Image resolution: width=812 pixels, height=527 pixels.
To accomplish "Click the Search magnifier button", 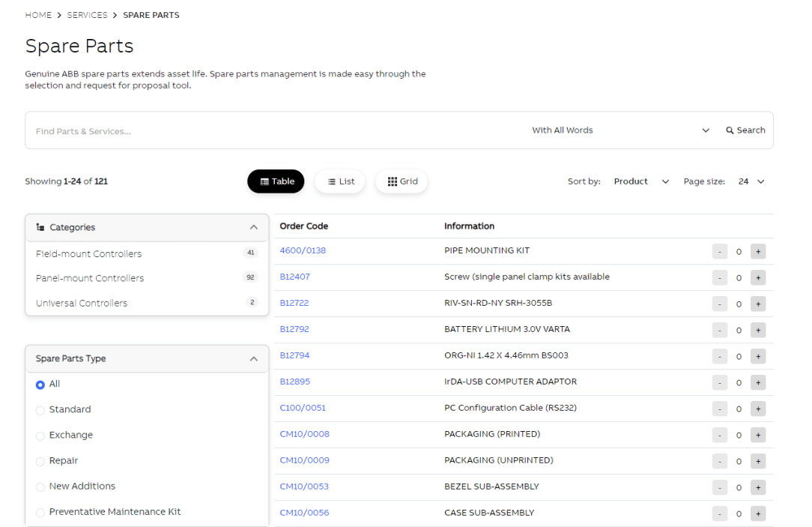I will (x=745, y=130).
